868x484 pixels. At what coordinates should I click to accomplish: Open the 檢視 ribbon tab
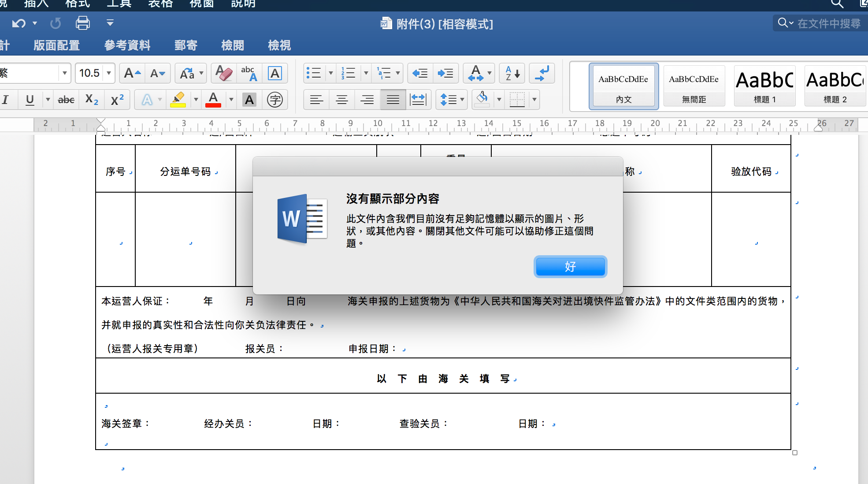tap(279, 45)
